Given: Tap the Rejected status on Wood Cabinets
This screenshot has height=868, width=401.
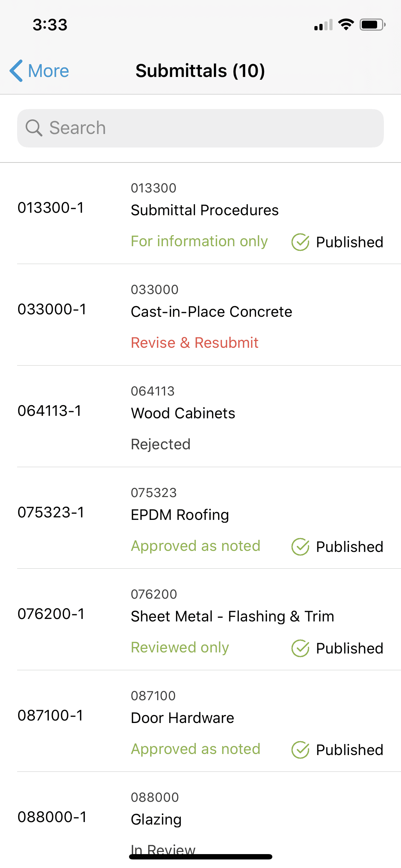Looking at the screenshot, I should [161, 444].
